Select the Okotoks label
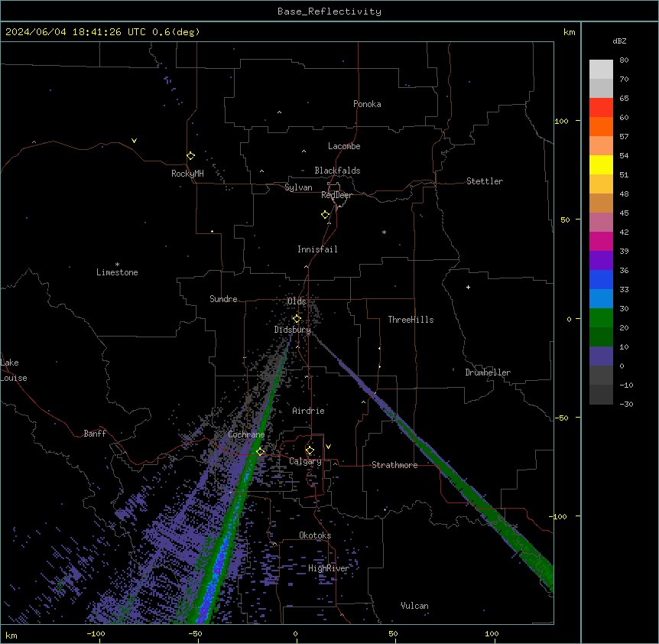Image resolution: width=659 pixels, height=644 pixels. point(315,535)
